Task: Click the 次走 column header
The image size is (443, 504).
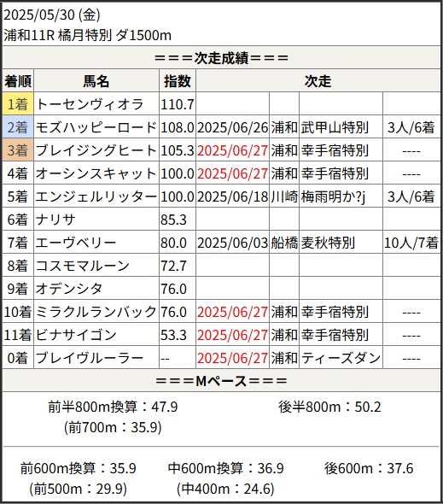Action: (318, 81)
